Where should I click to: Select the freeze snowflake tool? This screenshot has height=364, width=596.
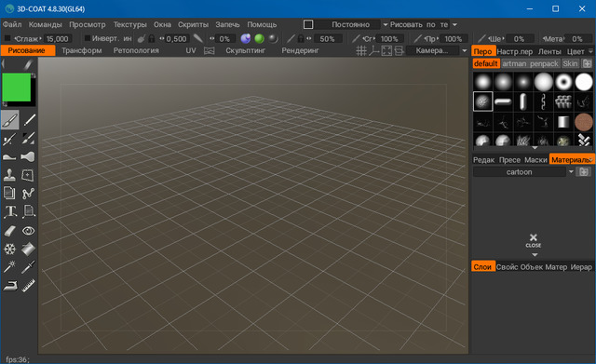pos(9,249)
